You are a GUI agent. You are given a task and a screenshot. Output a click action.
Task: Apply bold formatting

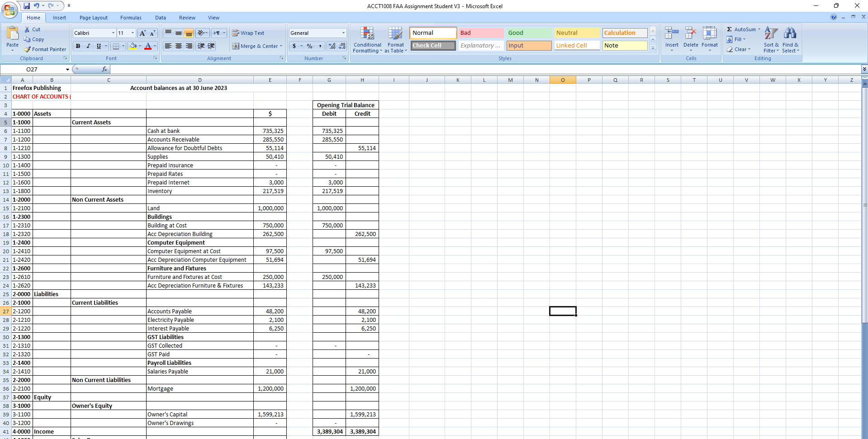point(77,46)
